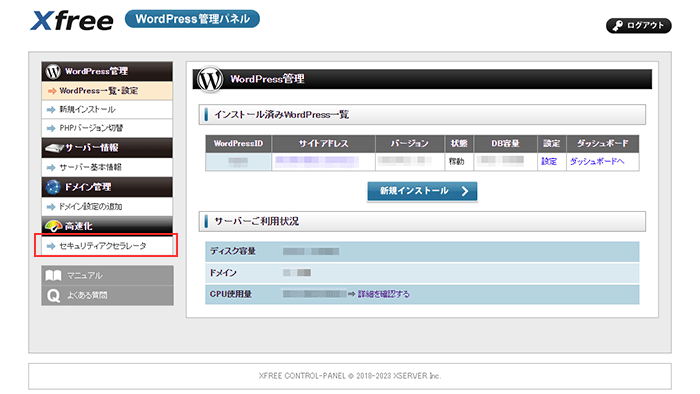700x394 pixels.
Task: Click the speedometer icon beside 高速化
Action: click(x=54, y=226)
